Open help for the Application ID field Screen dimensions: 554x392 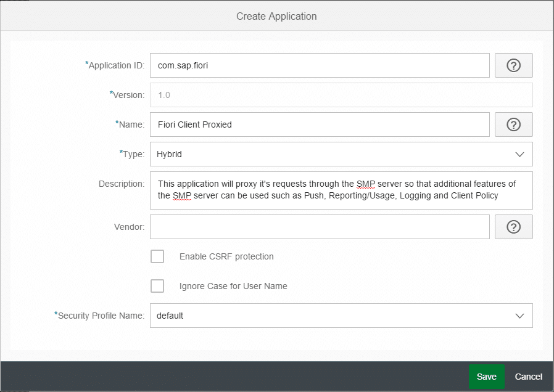513,65
